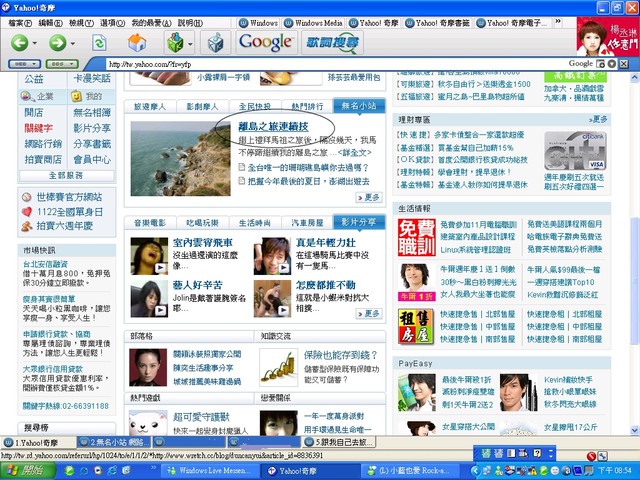The width and height of the screenshot is (640, 480).
Task: Open the 編輯(E) menu
Action: [50, 23]
